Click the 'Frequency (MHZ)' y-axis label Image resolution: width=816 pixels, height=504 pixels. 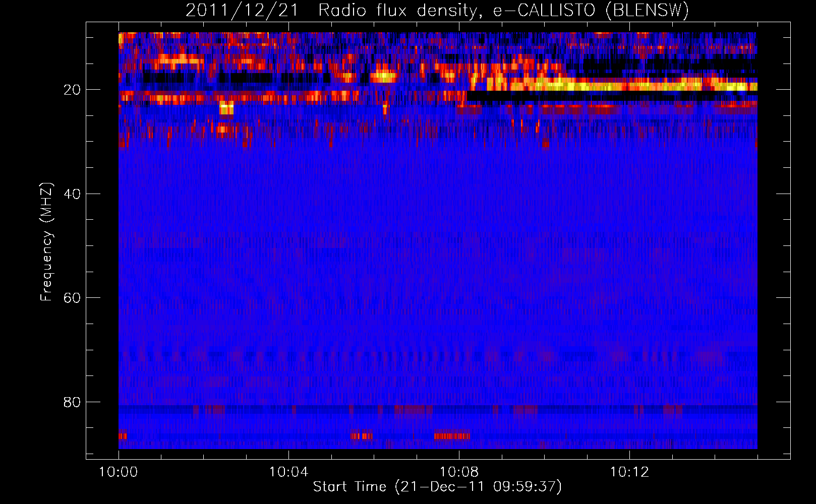(x=46, y=242)
